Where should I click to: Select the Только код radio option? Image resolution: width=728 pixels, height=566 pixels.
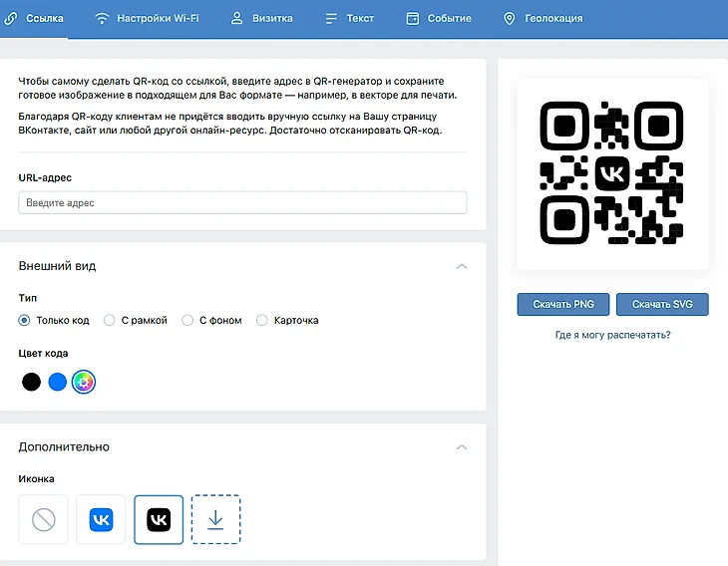pos(54,321)
